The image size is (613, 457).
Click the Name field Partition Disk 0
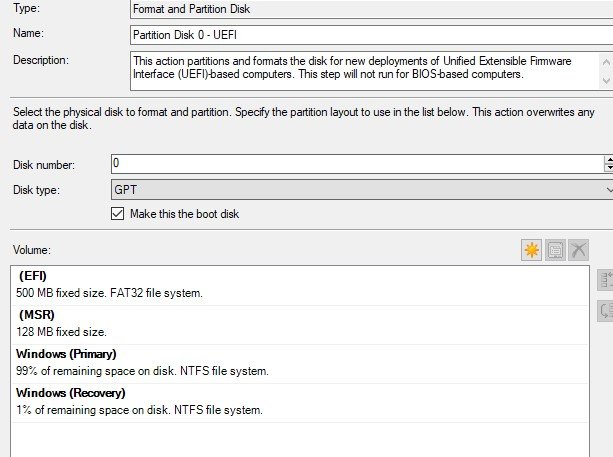pyautogui.click(x=371, y=35)
